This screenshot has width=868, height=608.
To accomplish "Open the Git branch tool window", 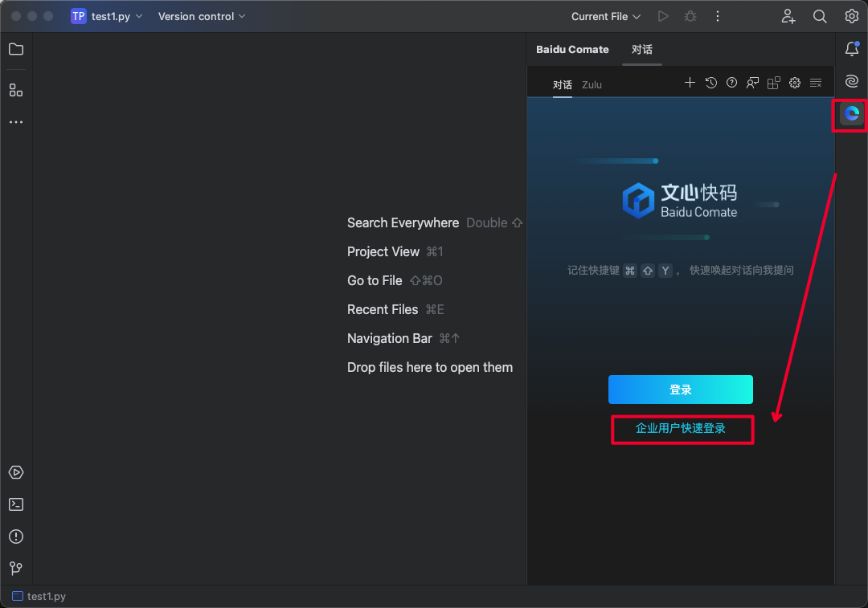I will [16, 568].
